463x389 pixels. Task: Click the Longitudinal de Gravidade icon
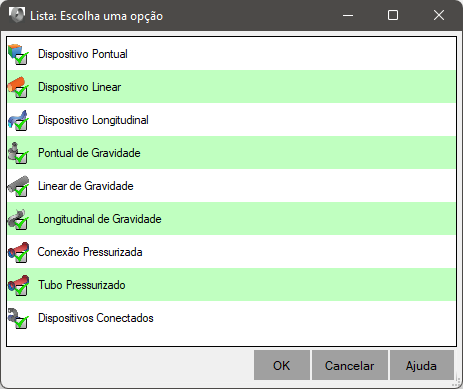(x=18, y=219)
